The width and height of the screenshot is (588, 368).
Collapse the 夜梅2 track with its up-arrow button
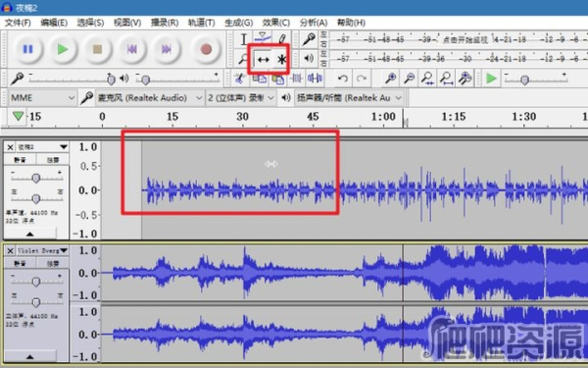point(30,234)
